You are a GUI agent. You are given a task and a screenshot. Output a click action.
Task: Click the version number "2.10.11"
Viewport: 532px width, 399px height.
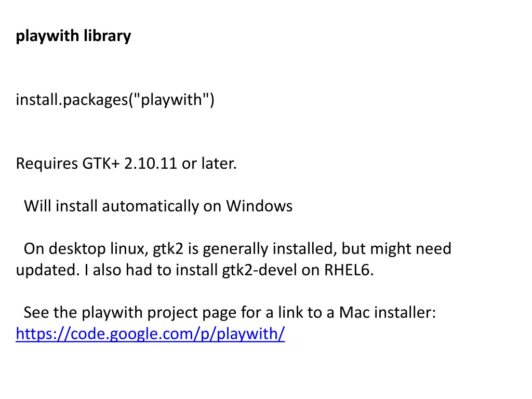(x=151, y=164)
